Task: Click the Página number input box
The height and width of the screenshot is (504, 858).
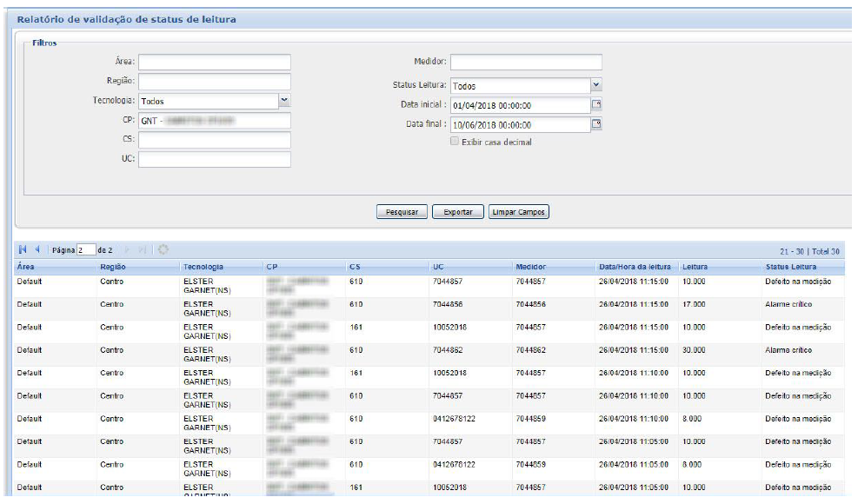Action: click(x=85, y=251)
